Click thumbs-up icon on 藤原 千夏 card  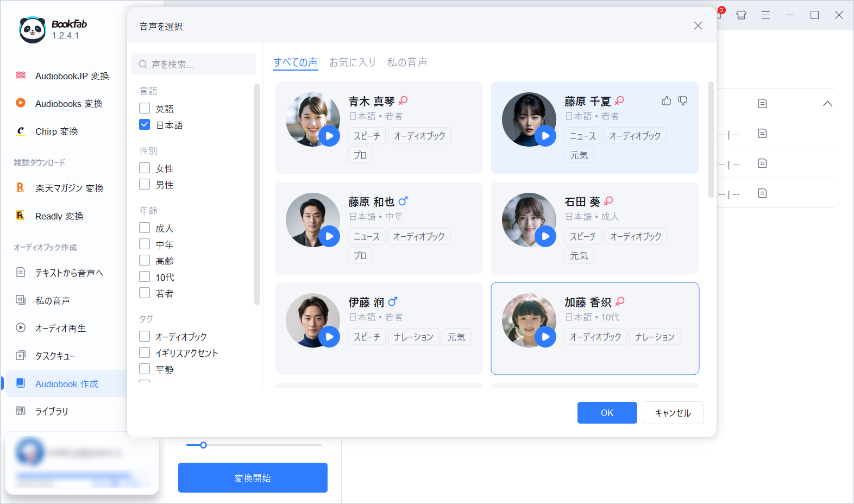667,100
